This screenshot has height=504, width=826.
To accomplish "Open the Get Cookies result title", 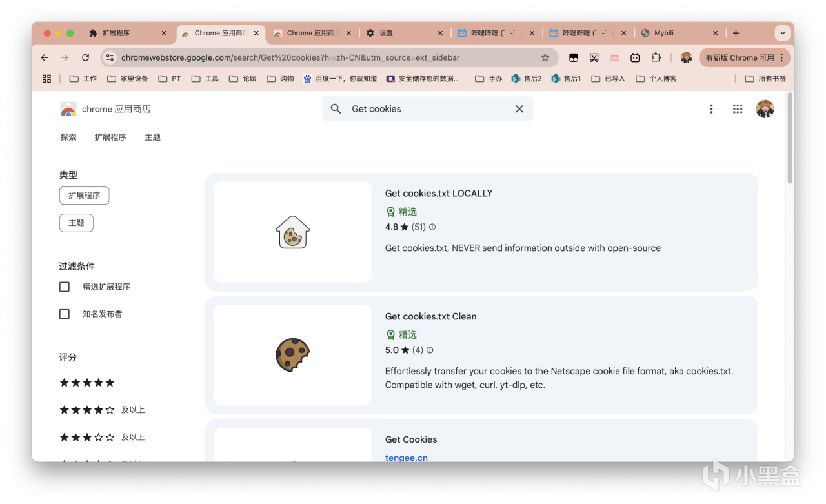I will tap(411, 440).
